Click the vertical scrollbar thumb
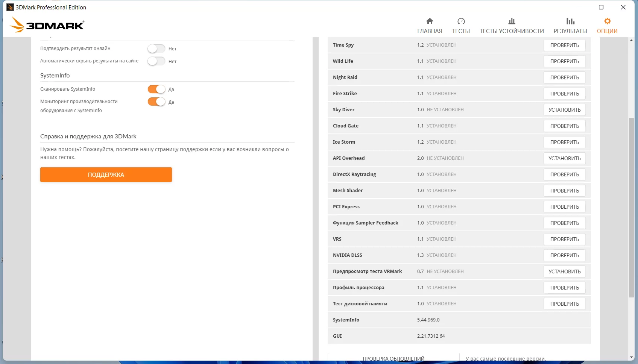Image resolution: width=638 pixels, height=364 pixels. 631,208
